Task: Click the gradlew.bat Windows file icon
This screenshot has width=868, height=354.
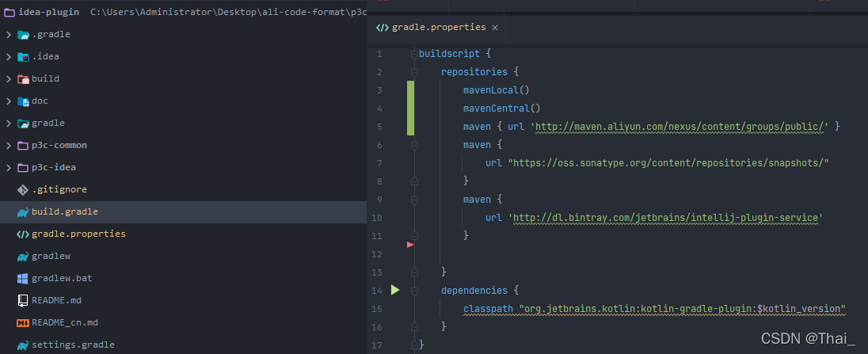Action: coord(23,278)
